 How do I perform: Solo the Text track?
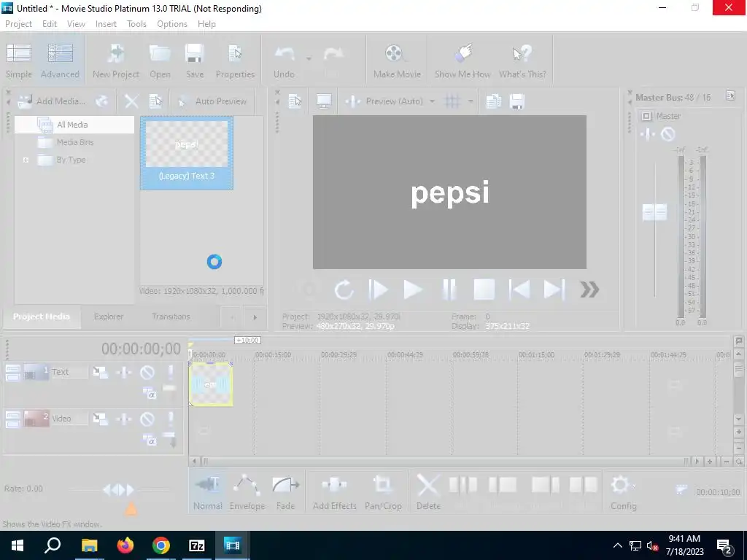(x=171, y=372)
